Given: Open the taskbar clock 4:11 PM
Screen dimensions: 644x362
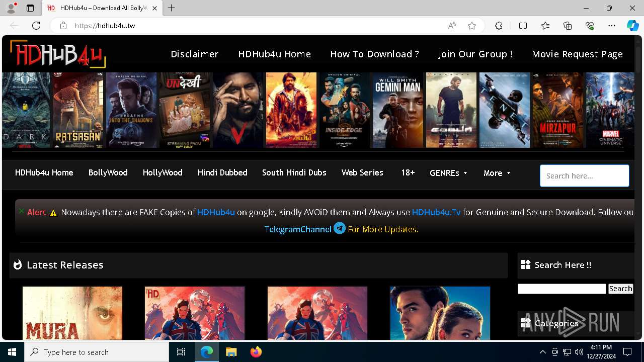Looking at the screenshot, I should click(601, 352).
